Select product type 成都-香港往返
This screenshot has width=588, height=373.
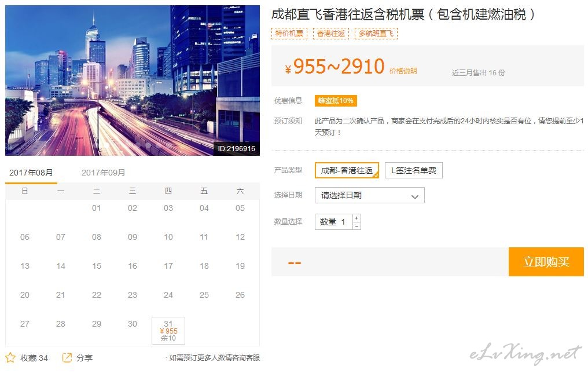[x=347, y=170]
